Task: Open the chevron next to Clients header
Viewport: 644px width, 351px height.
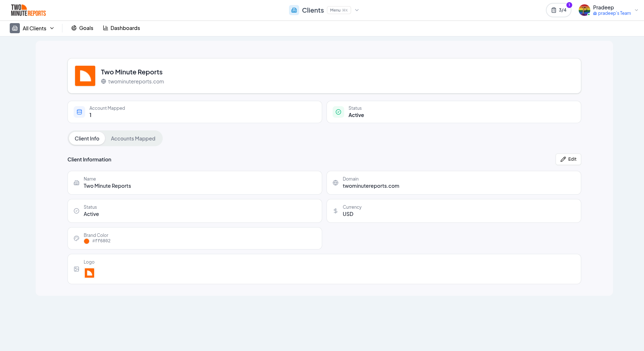Action: (x=357, y=10)
